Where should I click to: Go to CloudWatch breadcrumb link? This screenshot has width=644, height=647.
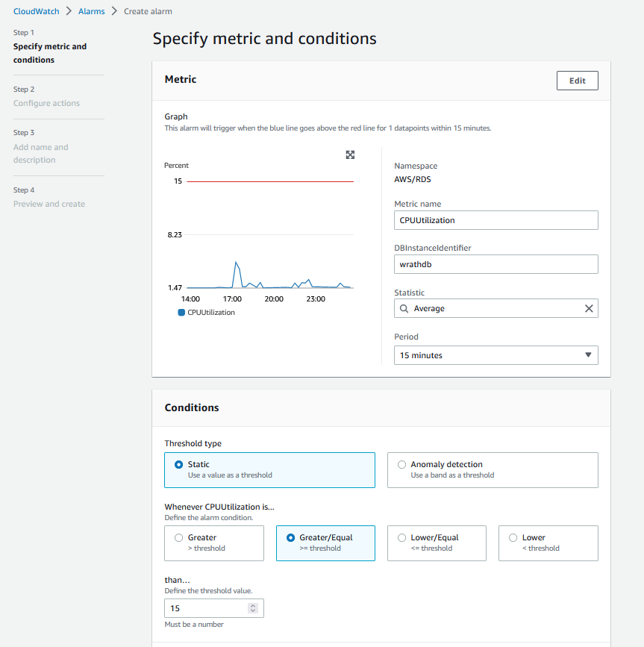(x=36, y=11)
